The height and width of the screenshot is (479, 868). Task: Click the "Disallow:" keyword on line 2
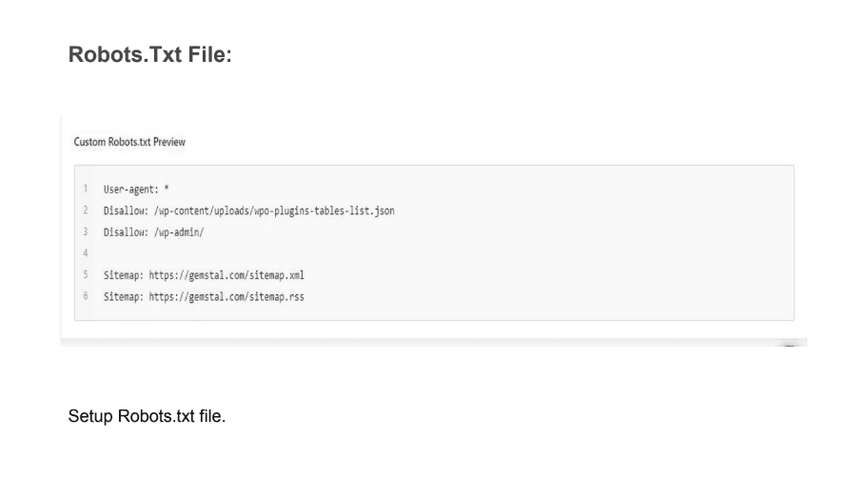[126, 211]
